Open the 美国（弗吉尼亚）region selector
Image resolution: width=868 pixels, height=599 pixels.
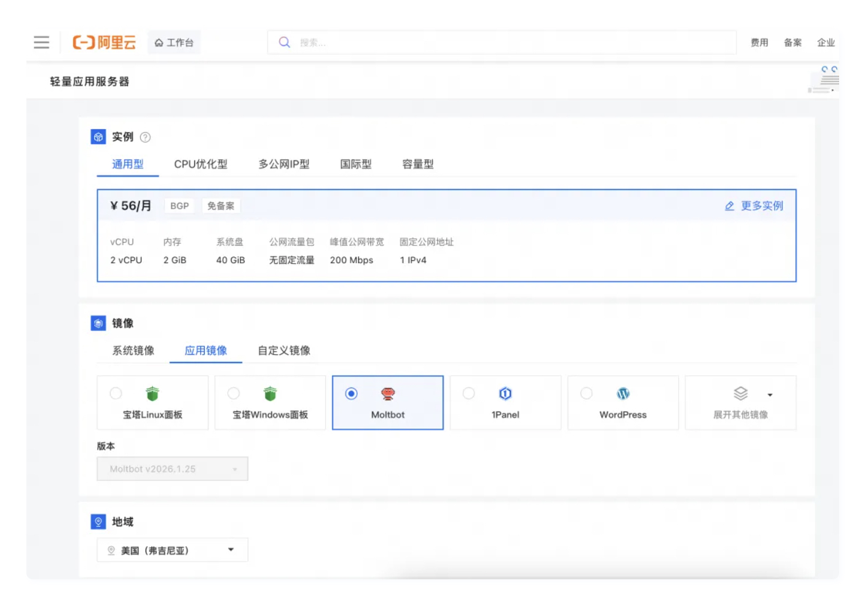coord(172,549)
